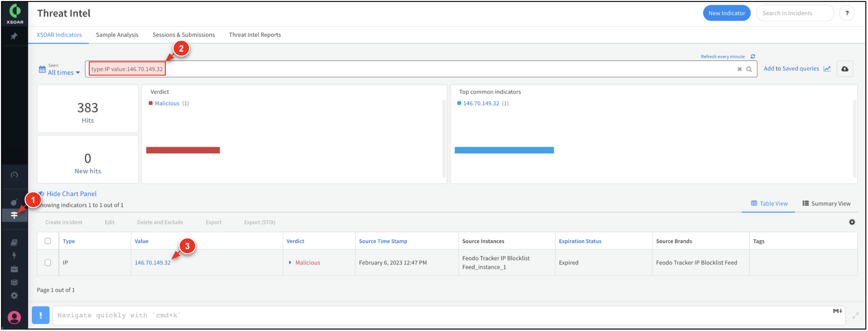Switch to Sample Analysis tab
This screenshot has width=868, height=331.
pos(117,35)
